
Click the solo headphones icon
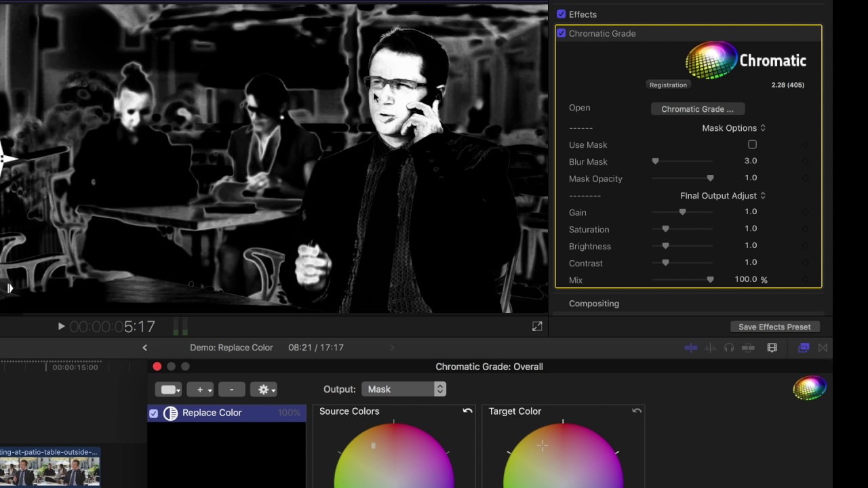[x=729, y=348]
